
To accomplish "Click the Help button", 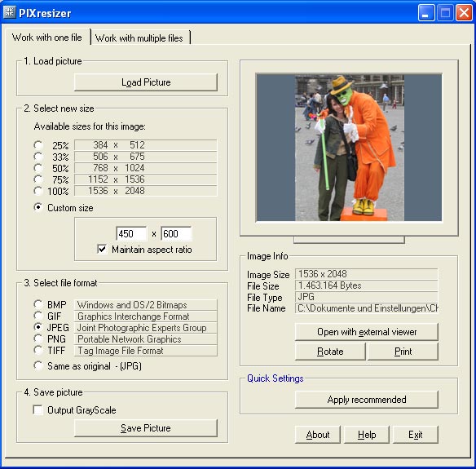I will [x=367, y=435].
